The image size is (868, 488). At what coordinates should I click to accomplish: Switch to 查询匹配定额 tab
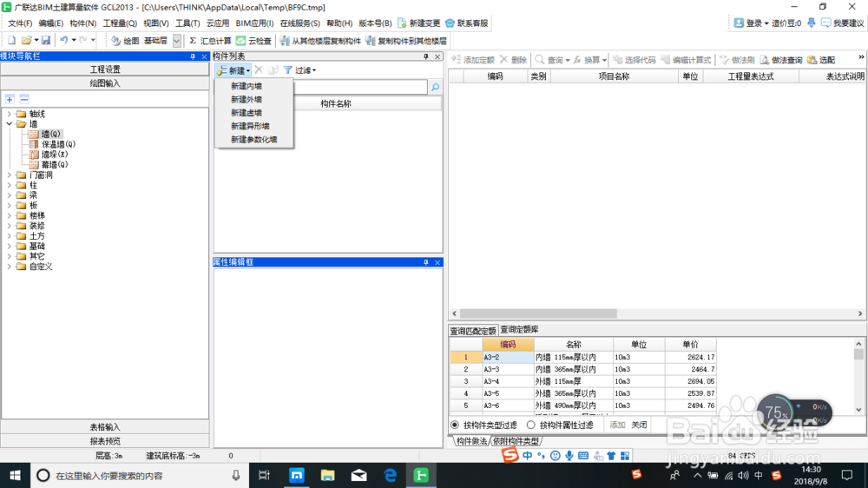click(473, 331)
